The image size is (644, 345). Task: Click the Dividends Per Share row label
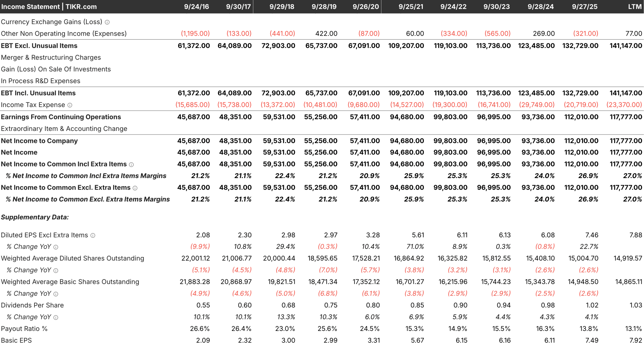point(32,305)
